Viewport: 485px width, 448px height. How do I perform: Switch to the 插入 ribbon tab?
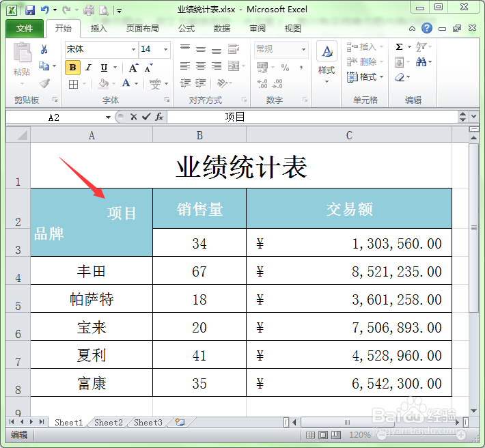tap(98, 29)
